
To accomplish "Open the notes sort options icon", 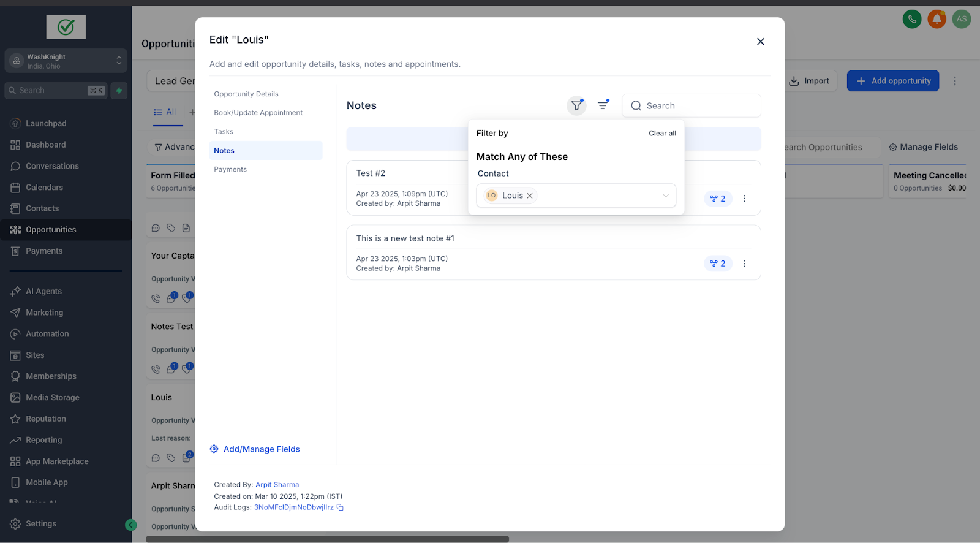I will (603, 105).
